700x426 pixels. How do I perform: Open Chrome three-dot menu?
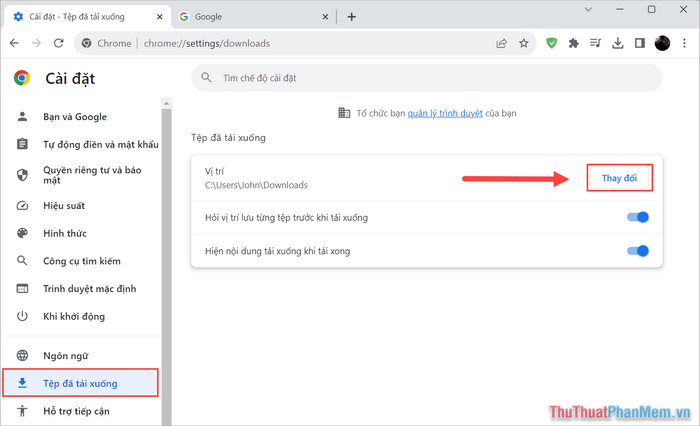click(x=684, y=43)
